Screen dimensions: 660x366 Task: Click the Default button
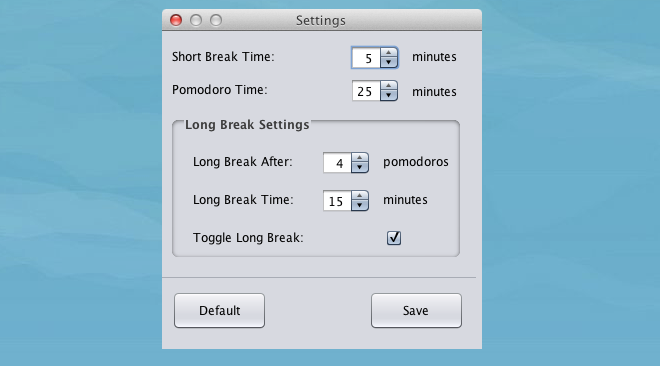tap(219, 310)
